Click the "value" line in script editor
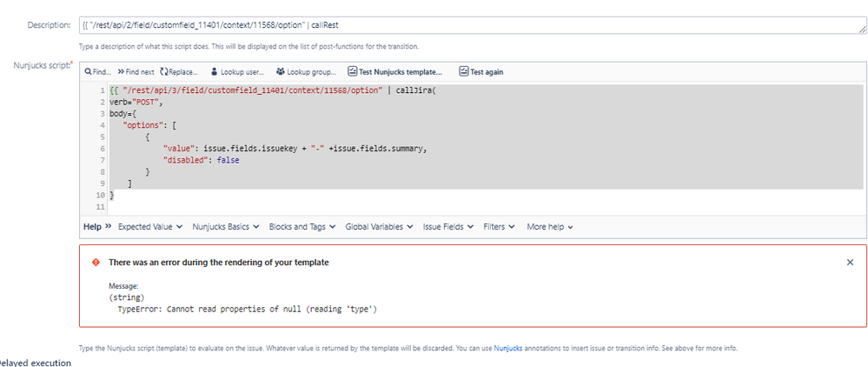868x367 pixels. (x=295, y=149)
